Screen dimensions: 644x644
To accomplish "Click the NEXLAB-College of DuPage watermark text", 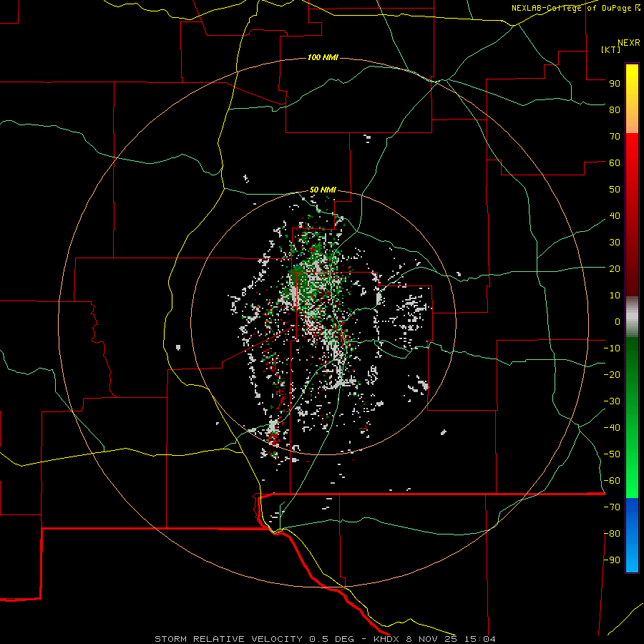I will [x=576, y=8].
